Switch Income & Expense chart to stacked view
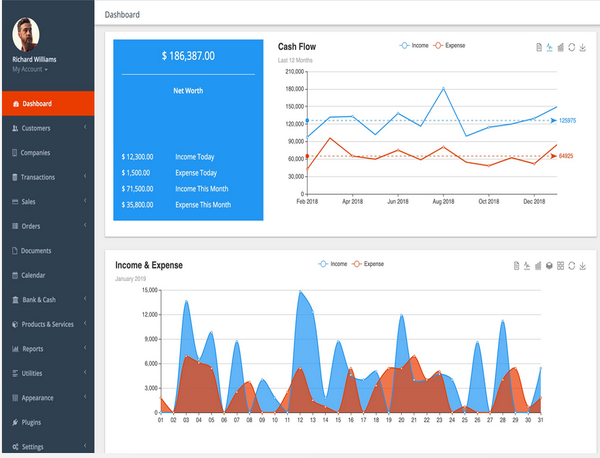The height and width of the screenshot is (458, 600). pos(549,266)
